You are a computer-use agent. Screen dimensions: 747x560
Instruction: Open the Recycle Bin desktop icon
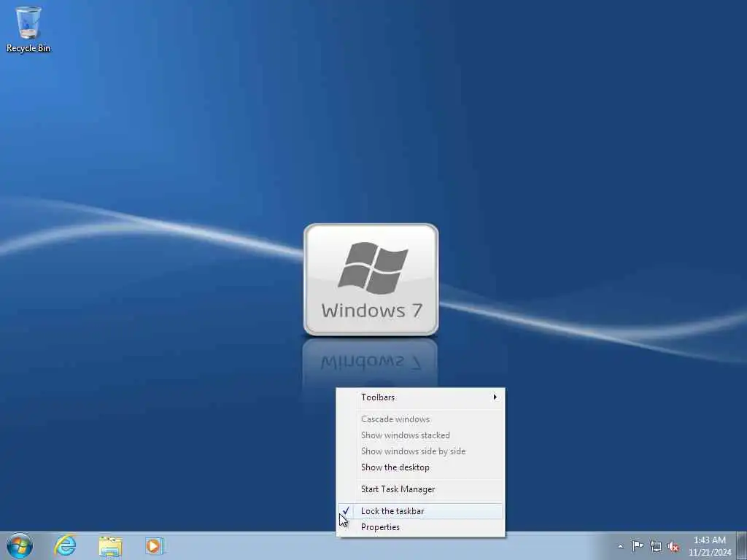click(28, 28)
